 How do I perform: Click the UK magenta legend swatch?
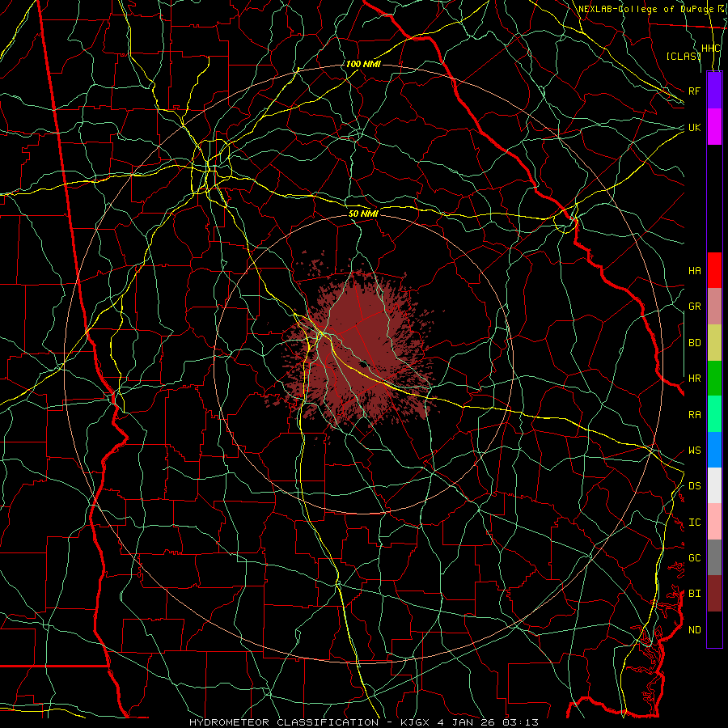pos(714,127)
